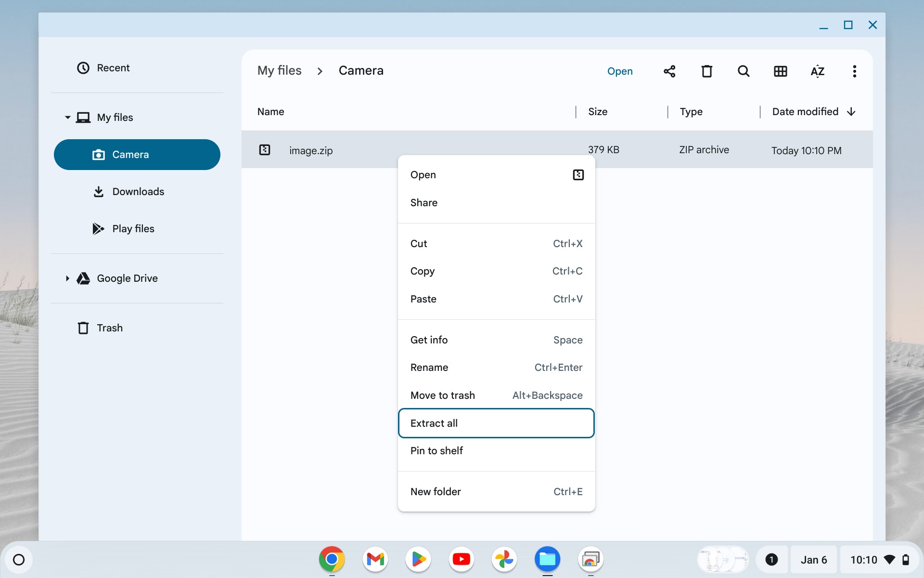This screenshot has height=578, width=924.
Task: Collapse the My files tree section
Action: coord(67,117)
